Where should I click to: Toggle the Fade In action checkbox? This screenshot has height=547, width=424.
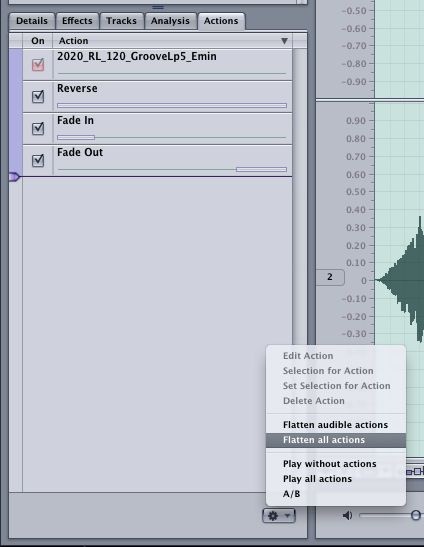point(38,128)
